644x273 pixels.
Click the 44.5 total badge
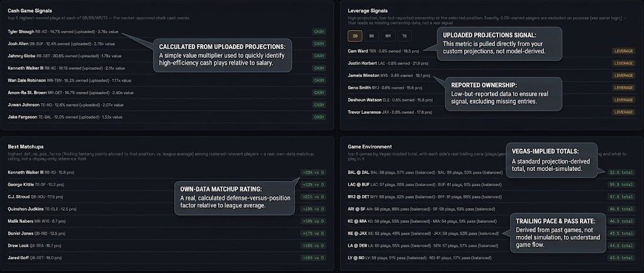(x=621, y=245)
